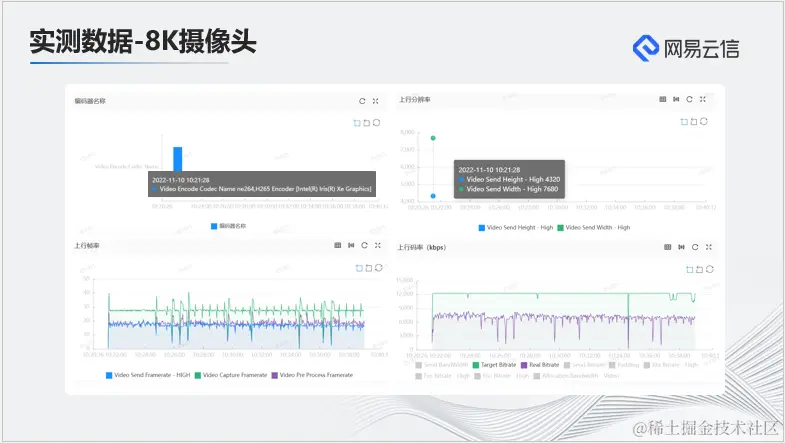The height and width of the screenshot is (443, 785).
Task: Expand the 上行帧率 panel to fullscreen
Action: tap(378, 245)
